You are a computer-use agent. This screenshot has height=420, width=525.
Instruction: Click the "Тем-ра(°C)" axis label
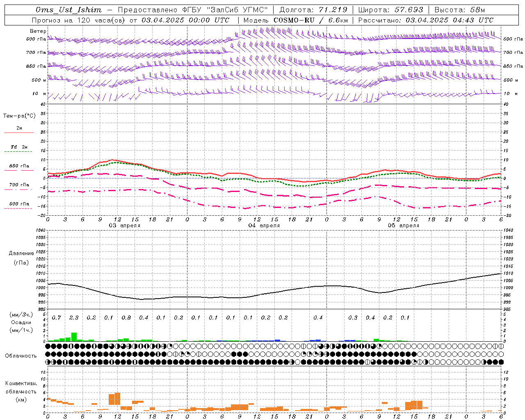coord(19,116)
